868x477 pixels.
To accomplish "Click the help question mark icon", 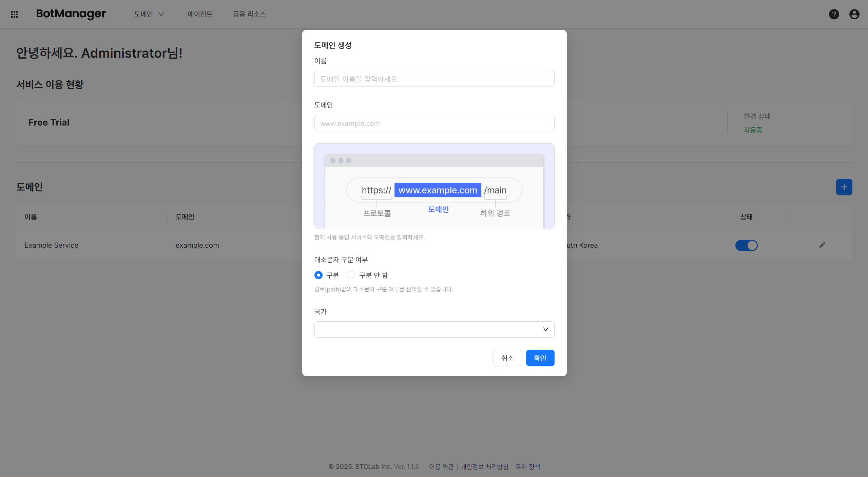I will [834, 14].
